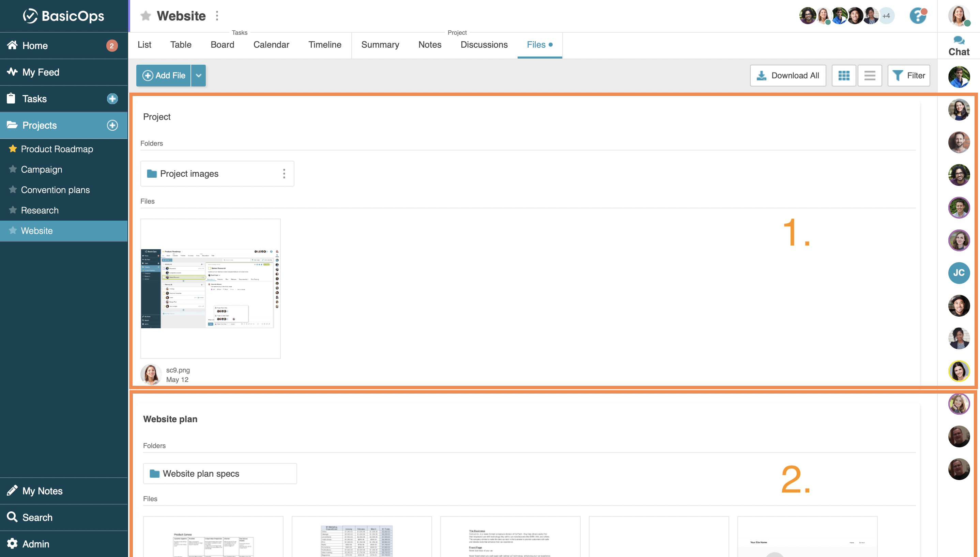Viewport: 980px width, 557px height.
Task: Switch to the Summary tab
Action: [x=380, y=45]
